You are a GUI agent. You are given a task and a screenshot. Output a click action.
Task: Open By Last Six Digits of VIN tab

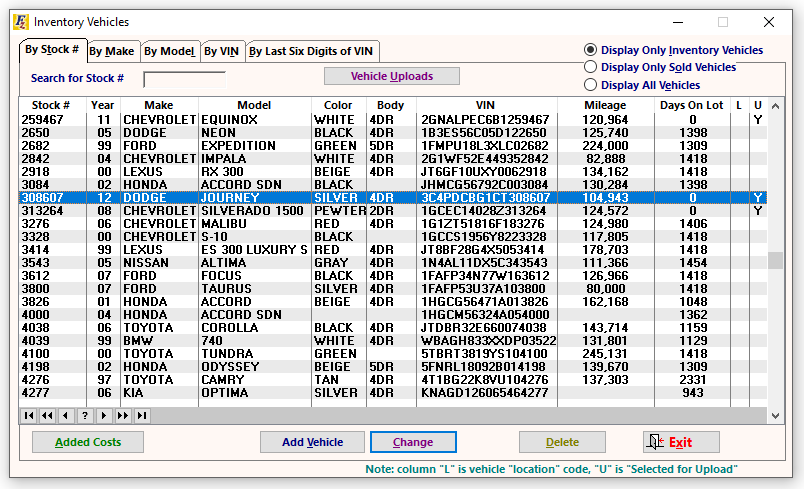point(311,51)
